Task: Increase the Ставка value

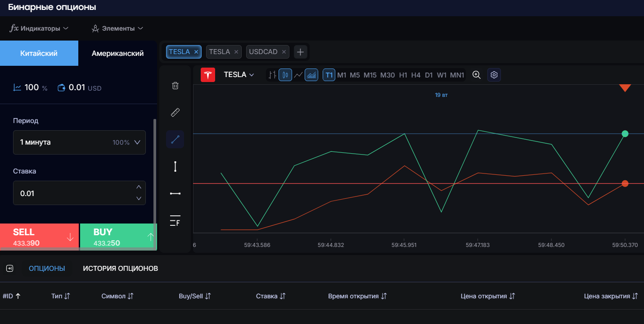Action: [x=139, y=187]
